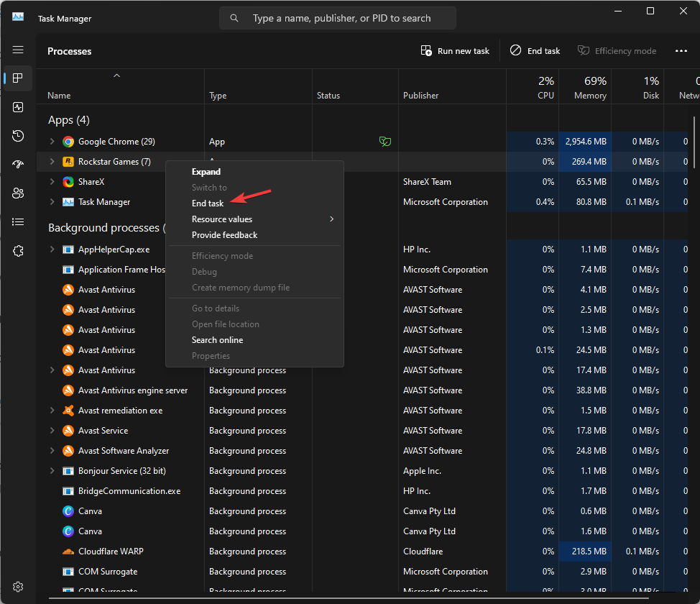Click the AppHelperCap.exe process icon
This screenshot has height=604, width=700.
click(68, 250)
